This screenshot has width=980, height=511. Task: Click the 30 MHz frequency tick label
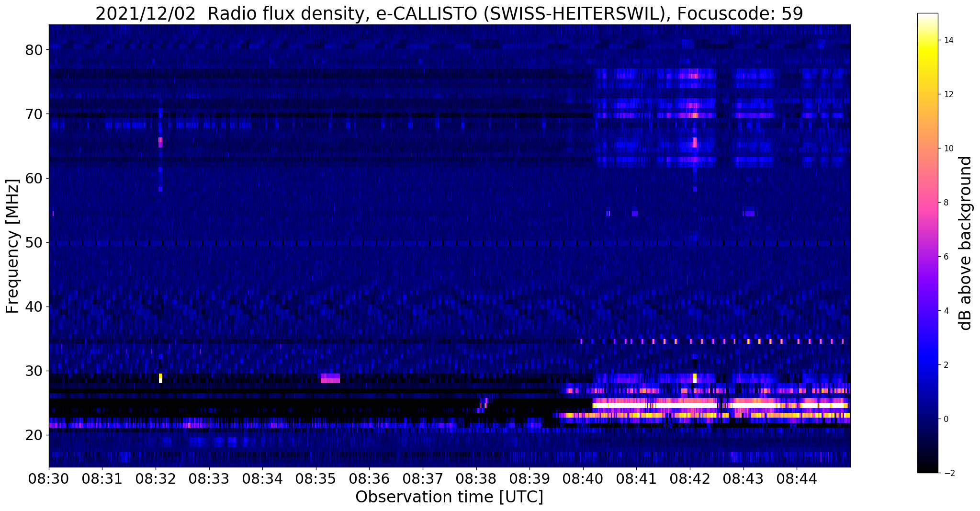pos(34,371)
